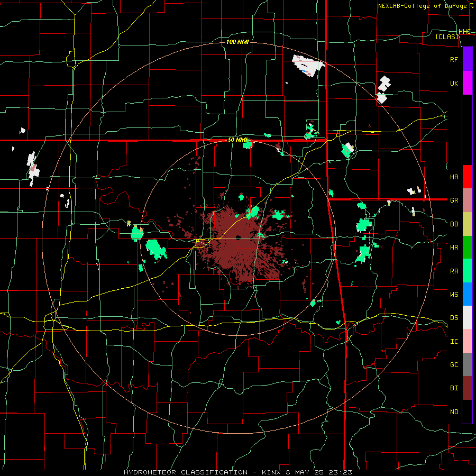This screenshot has width=476, height=476.
Task: Click the Hydrometeor Classification KINX title caption
Action: pyautogui.click(x=238, y=472)
